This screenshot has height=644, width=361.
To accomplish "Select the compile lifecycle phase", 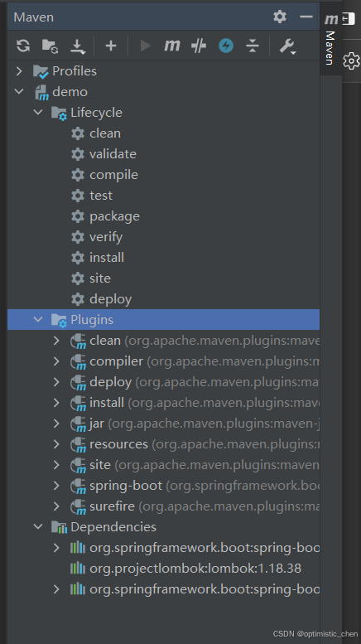I will point(113,175).
